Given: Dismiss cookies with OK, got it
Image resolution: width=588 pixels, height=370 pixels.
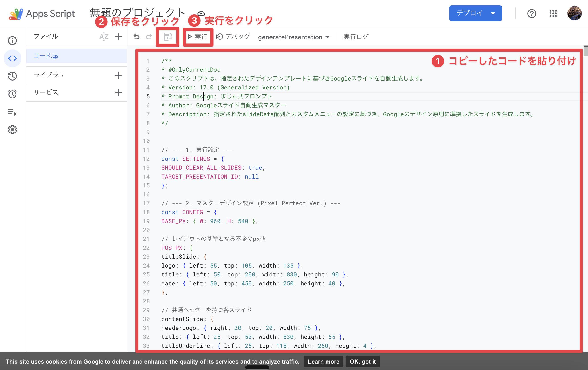Looking at the screenshot, I should (x=362, y=361).
